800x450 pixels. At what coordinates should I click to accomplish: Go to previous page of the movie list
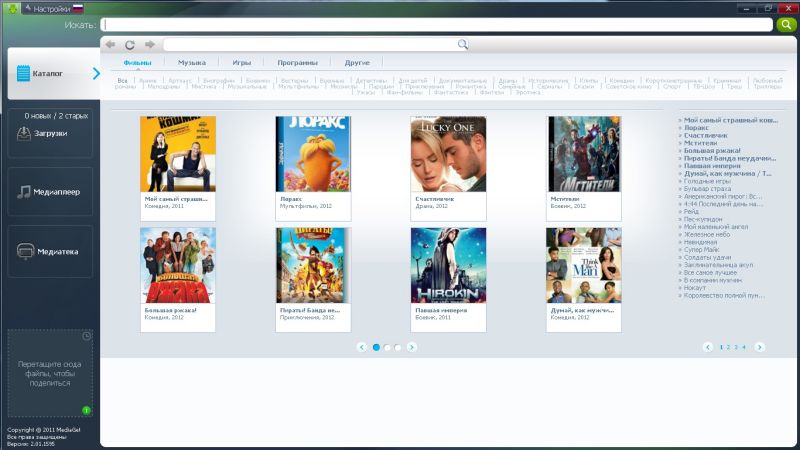[x=708, y=347]
